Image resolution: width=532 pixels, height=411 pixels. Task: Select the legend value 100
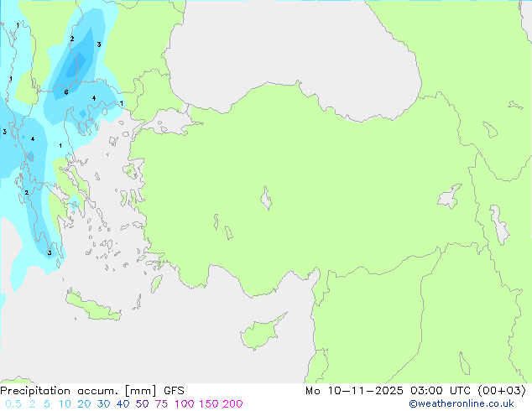pyautogui.click(x=184, y=404)
